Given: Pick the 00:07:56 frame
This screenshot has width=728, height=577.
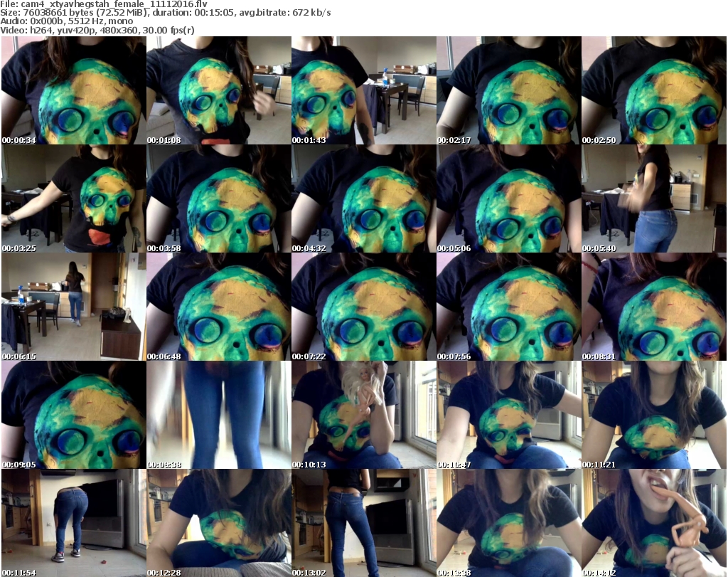Looking at the screenshot, I should pyautogui.click(x=509, y=307).
